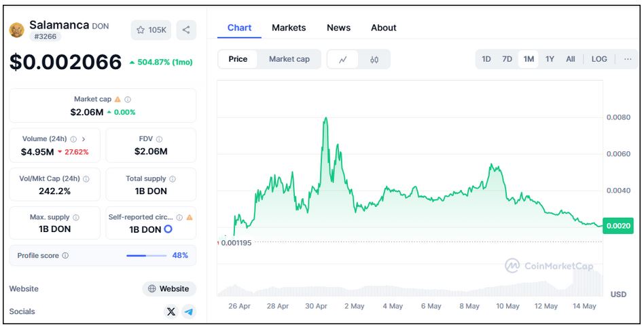Open the Profile score info icon

pos(65,256)
